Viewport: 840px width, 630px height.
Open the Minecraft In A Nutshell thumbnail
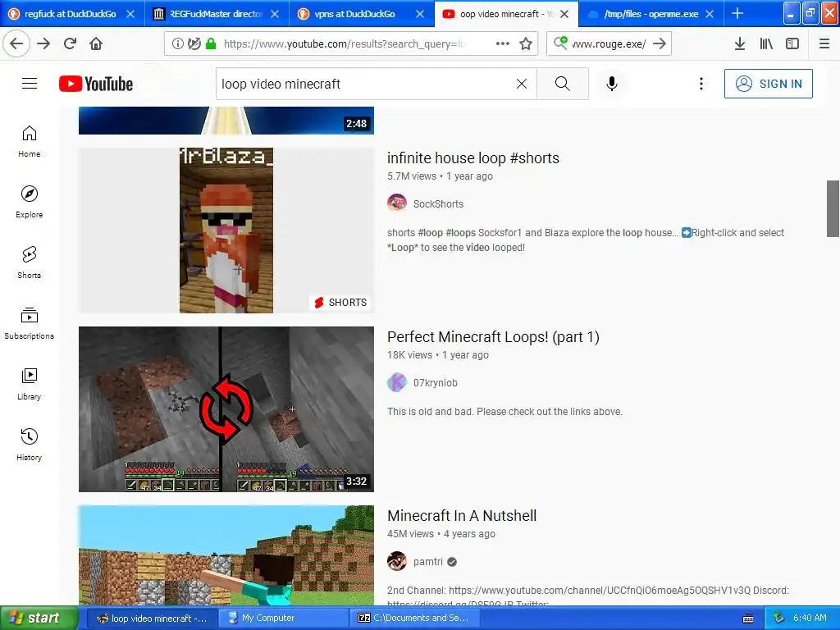click(x=226, y=555)
